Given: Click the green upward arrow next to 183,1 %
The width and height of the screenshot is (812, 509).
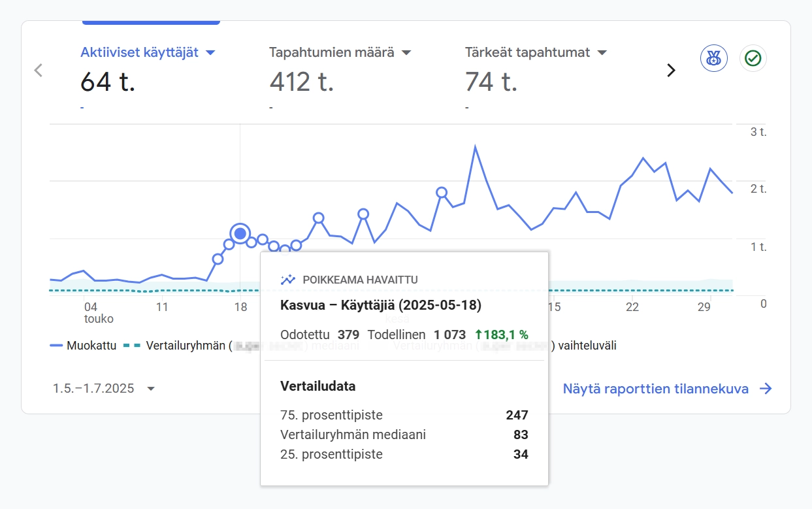Looking at the screenshot, I should [478, 334].
